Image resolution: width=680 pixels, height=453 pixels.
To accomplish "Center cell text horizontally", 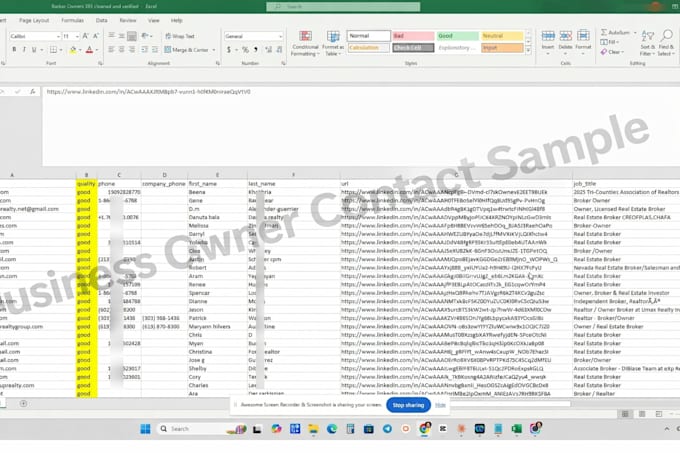I will click(x=122, y=50).
